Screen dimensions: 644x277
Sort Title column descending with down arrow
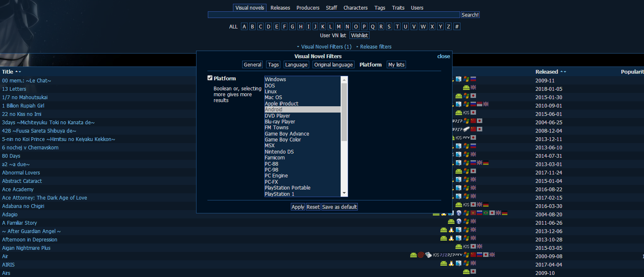pos(20,72)
